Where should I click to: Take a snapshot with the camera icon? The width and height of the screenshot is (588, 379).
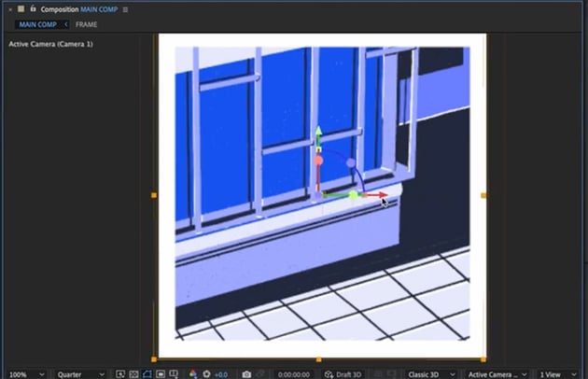[246, 374]
